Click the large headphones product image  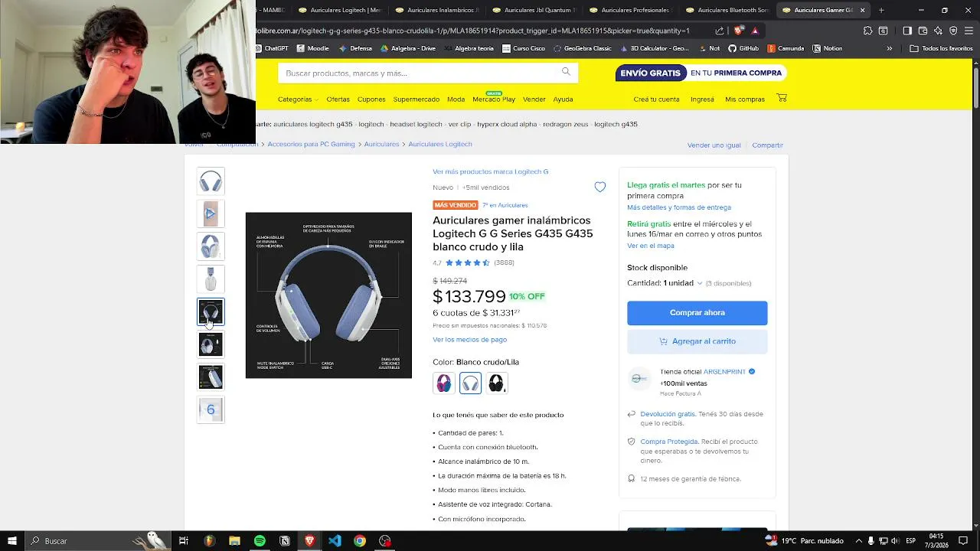click(328, 295)
